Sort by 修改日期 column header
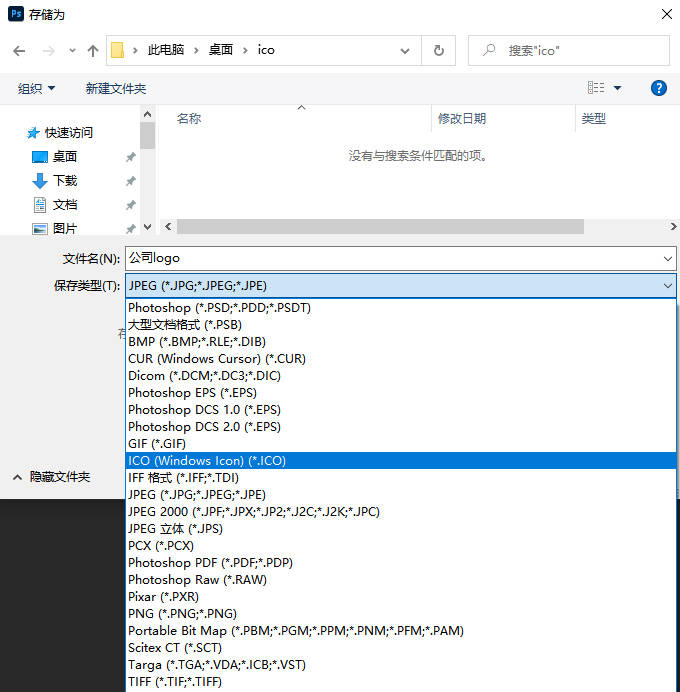The width and height of the screenshot is (680, 692). pos(462,118)
